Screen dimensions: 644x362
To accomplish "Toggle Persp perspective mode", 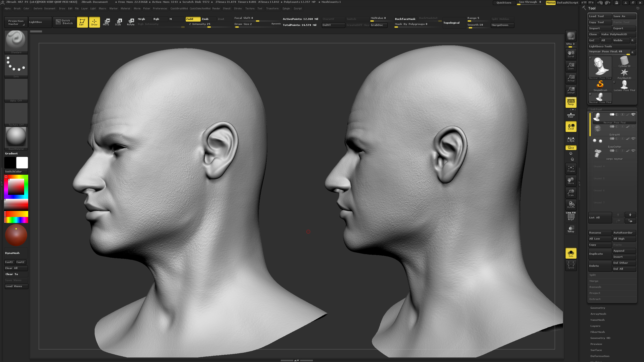I will (x=571, y=102).
